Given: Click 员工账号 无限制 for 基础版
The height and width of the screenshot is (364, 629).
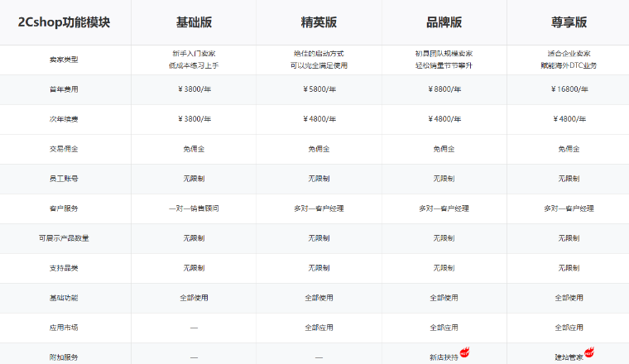Looking at the screenshot, I should point(194,179).
